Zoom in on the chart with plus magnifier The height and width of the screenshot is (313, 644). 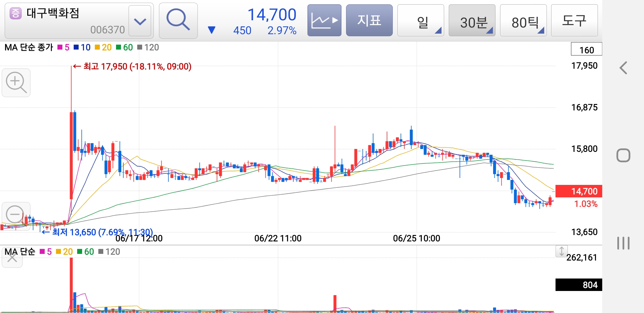click(x=16, y=83)
